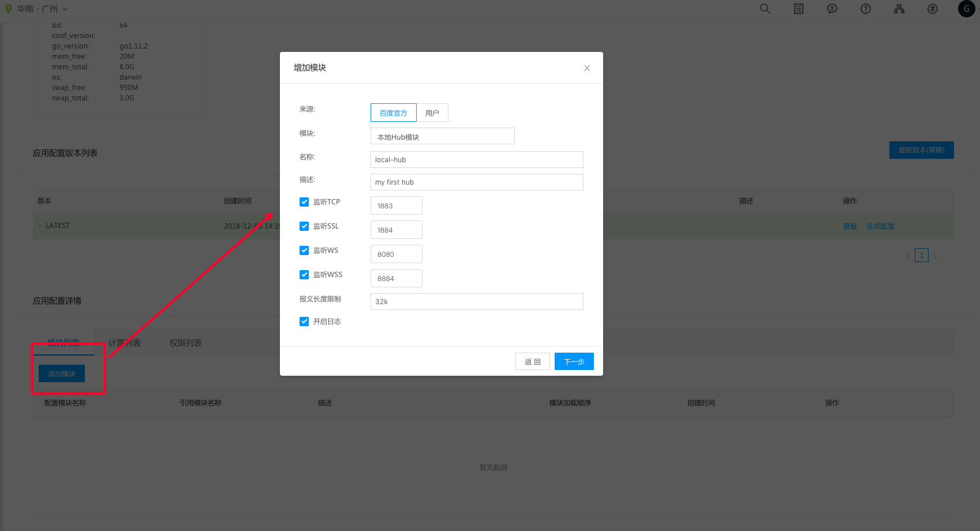Viewport: 980px width, 531px height.
Task: Click the 名称 field containing local-hub
Action: [x=477, y=159]
